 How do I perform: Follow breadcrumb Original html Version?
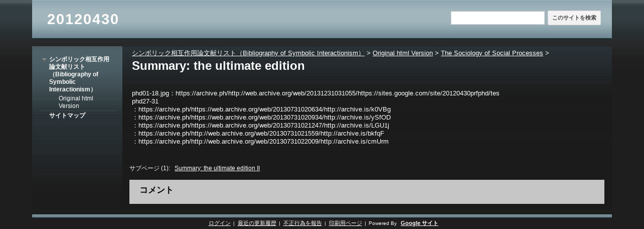tap(403, 53)
